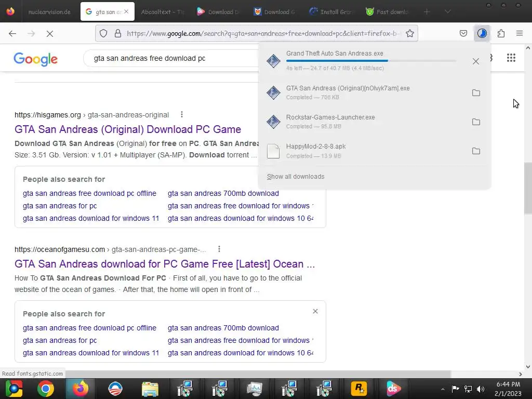The image size is (532, 399).
Task: Click first 'gta san andreas for pc' suggestion
Action: (60, 206)
